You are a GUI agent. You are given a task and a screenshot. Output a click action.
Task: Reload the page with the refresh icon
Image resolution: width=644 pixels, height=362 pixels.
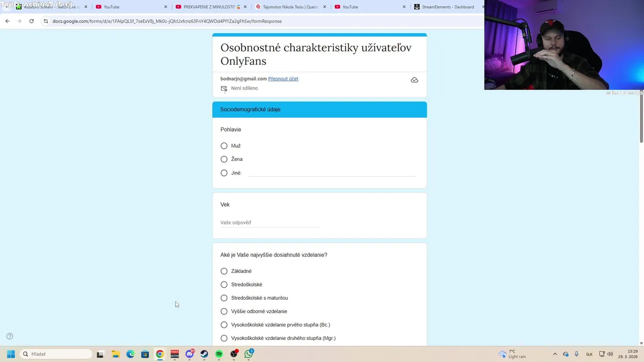click(x=31, y=21)
